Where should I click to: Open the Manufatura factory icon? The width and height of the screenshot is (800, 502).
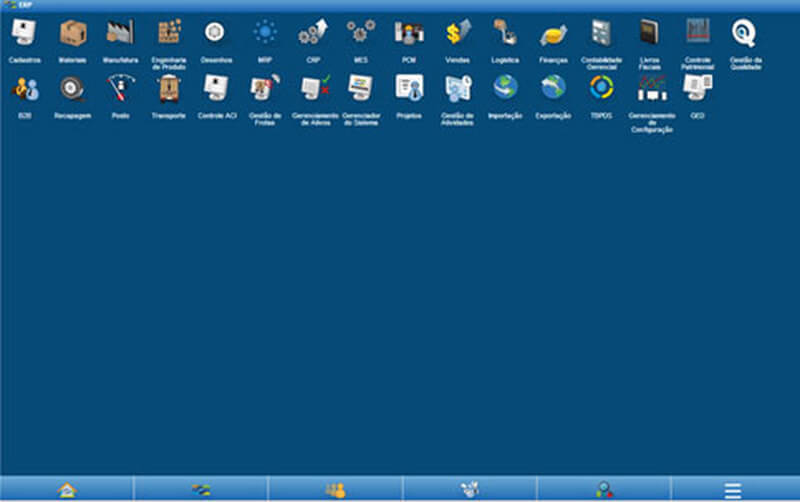(x=120, y=33)
